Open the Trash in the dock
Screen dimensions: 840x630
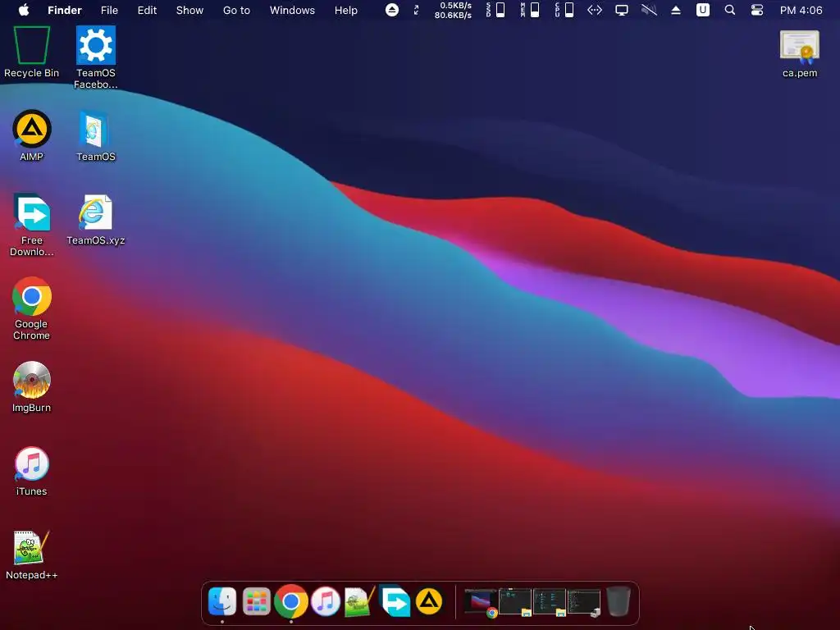(x=618, y=601)
